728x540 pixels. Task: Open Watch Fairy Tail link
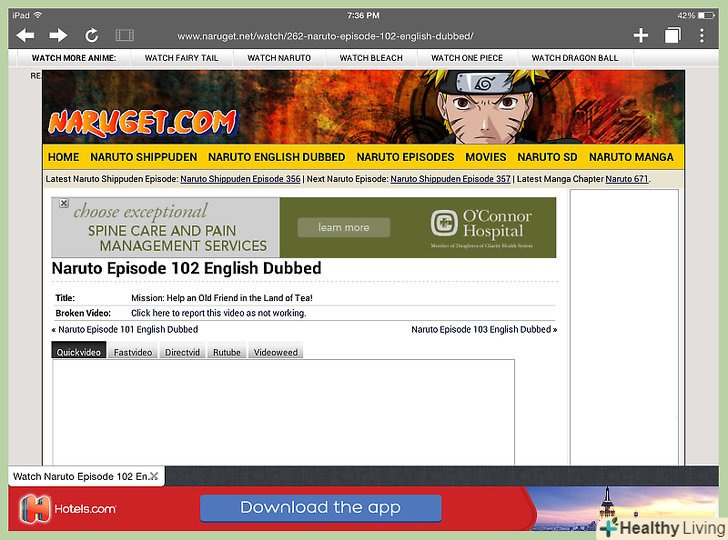pyautogui.click(x=181, y=58)
